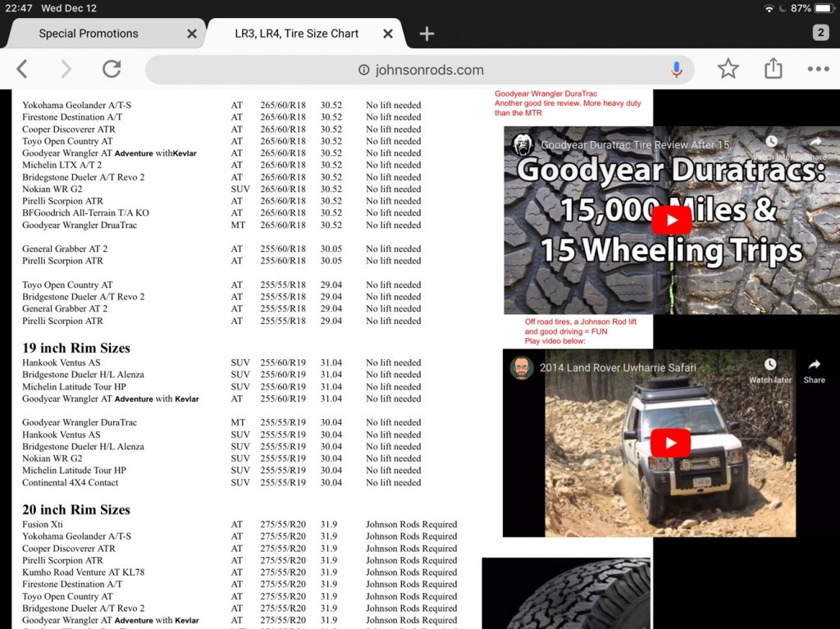
Task: Click the Yokohama Geolander A/T-S 265/60/R18 row
Action: [x=221, y=105]
